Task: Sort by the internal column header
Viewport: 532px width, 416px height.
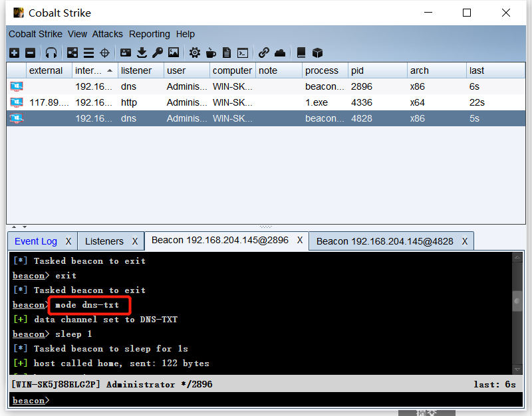Action: 94,70
